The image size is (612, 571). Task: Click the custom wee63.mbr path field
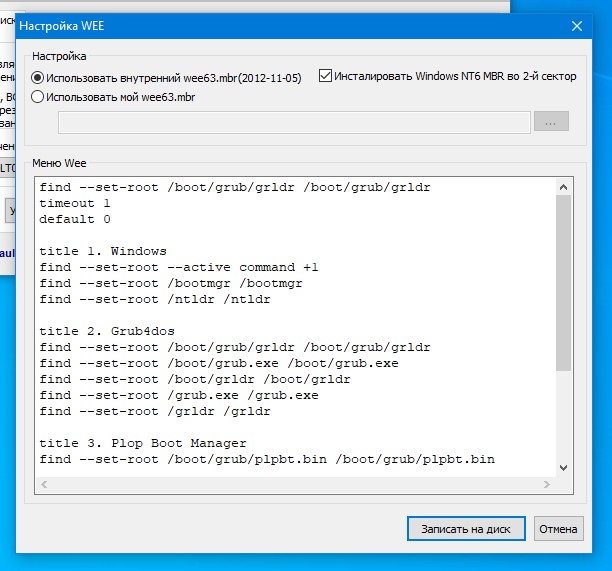click(294, 122)
